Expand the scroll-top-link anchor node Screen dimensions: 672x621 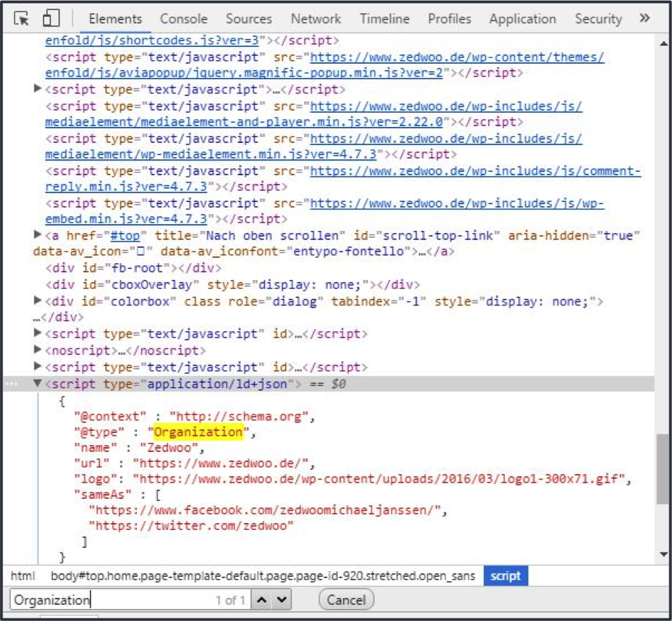coord(38,234)
